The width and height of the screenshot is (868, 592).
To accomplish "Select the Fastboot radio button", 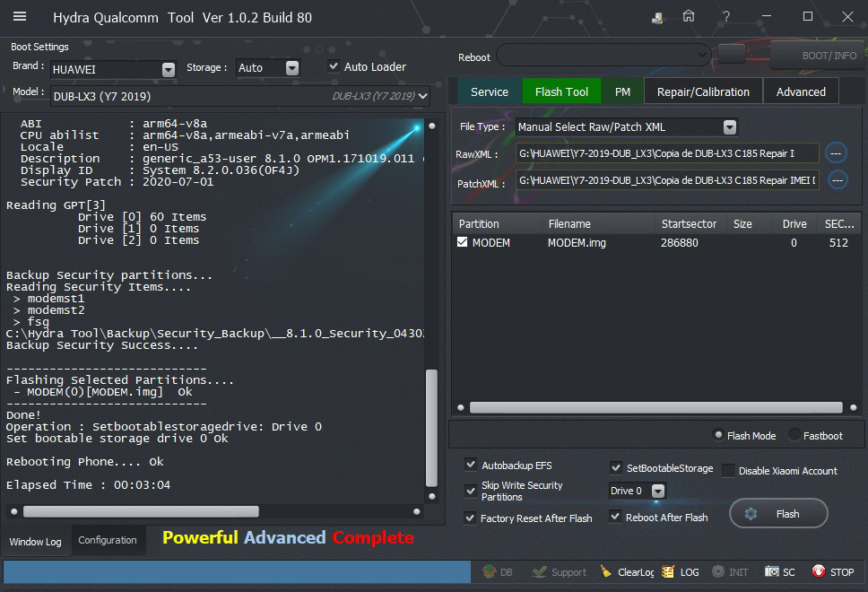I will tap(794, 435).
